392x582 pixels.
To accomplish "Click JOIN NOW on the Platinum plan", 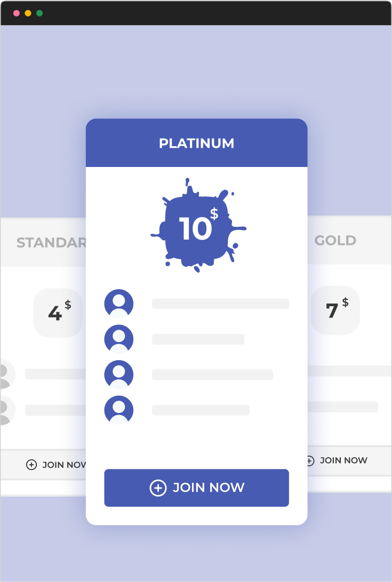I will 196,487.
